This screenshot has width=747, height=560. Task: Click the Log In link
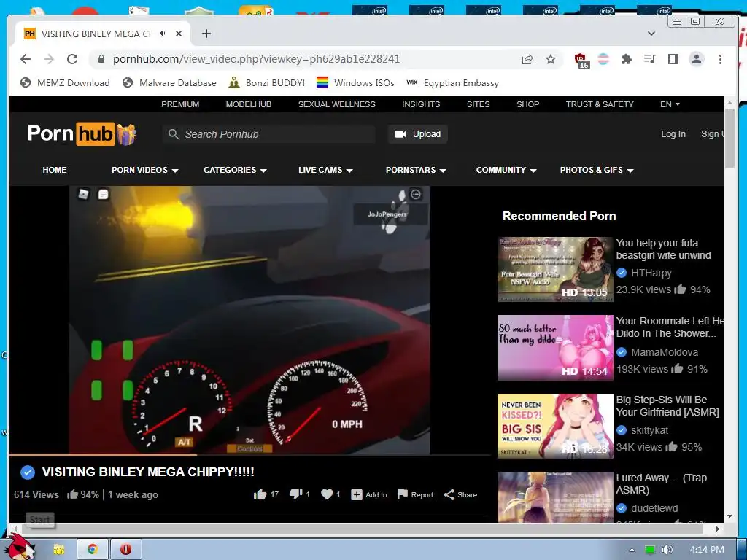click(673, 134)
